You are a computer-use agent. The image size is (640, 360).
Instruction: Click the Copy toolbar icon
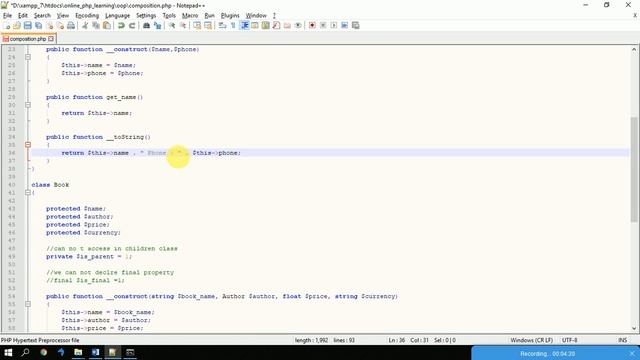click(96, 25)
